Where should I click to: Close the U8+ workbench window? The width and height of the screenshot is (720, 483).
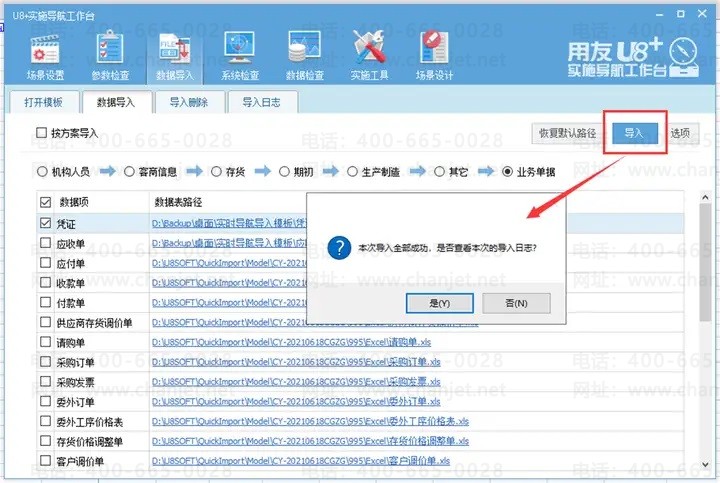tap(702, 14)
